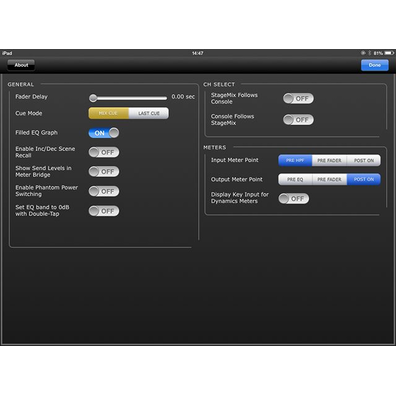The image size is (396, 396).
Task: Set Input Meter Point to POST ON
Action: [x=364, y=160]
